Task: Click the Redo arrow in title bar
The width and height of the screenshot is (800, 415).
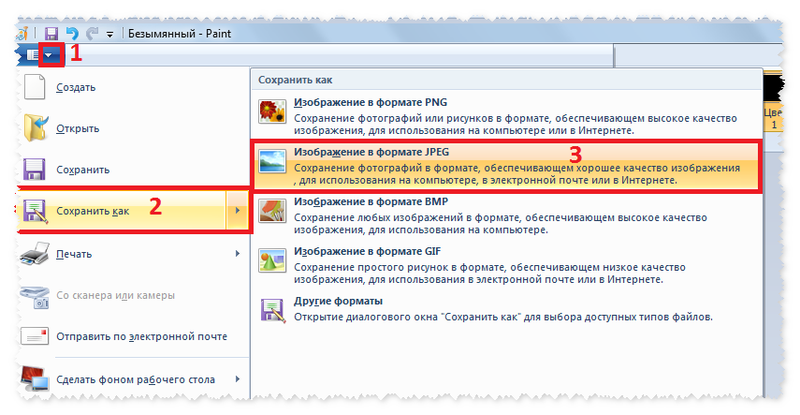Action: click(x=92, y=34)
